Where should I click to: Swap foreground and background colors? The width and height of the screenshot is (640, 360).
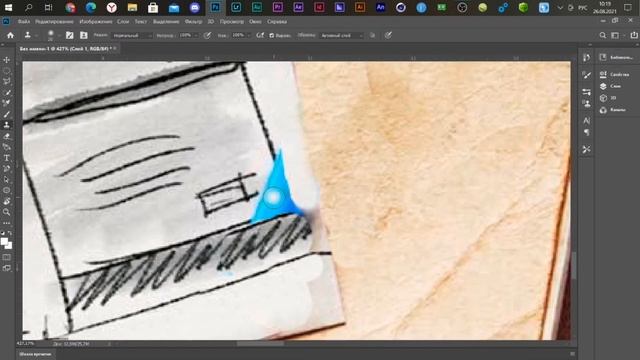(x=10, y=233)
